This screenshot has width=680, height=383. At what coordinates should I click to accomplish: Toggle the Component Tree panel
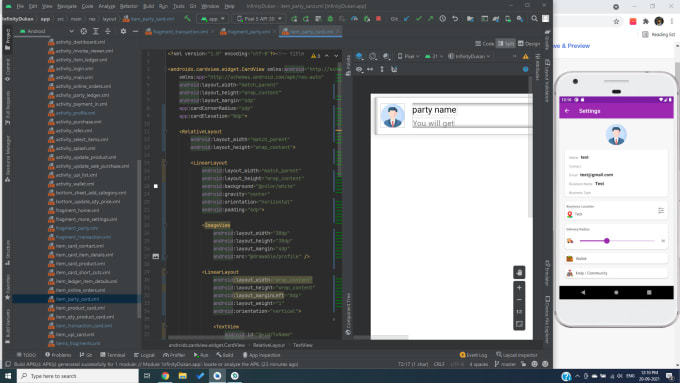[x=348, y=314]
